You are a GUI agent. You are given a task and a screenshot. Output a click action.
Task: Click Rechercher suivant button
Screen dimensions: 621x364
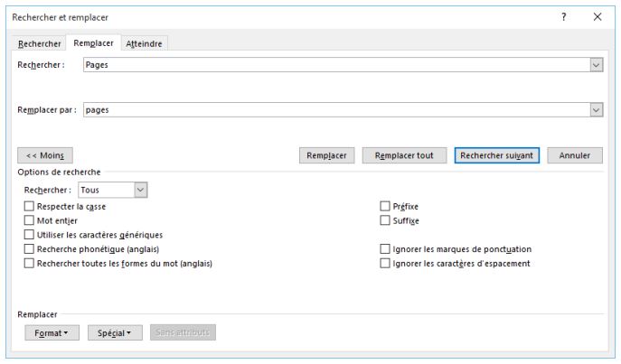click(497, 155)
